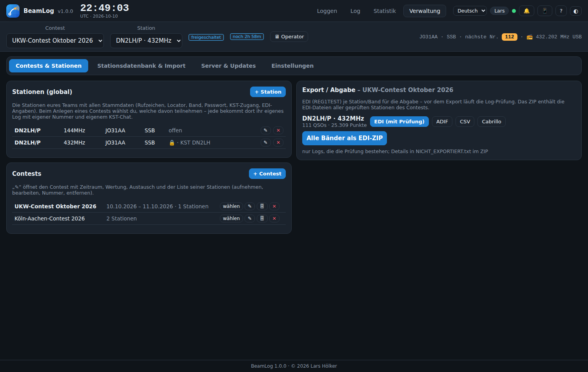Open the Server & Updates tab
Screen dimensions: 588x372
[x=229, y=66]
